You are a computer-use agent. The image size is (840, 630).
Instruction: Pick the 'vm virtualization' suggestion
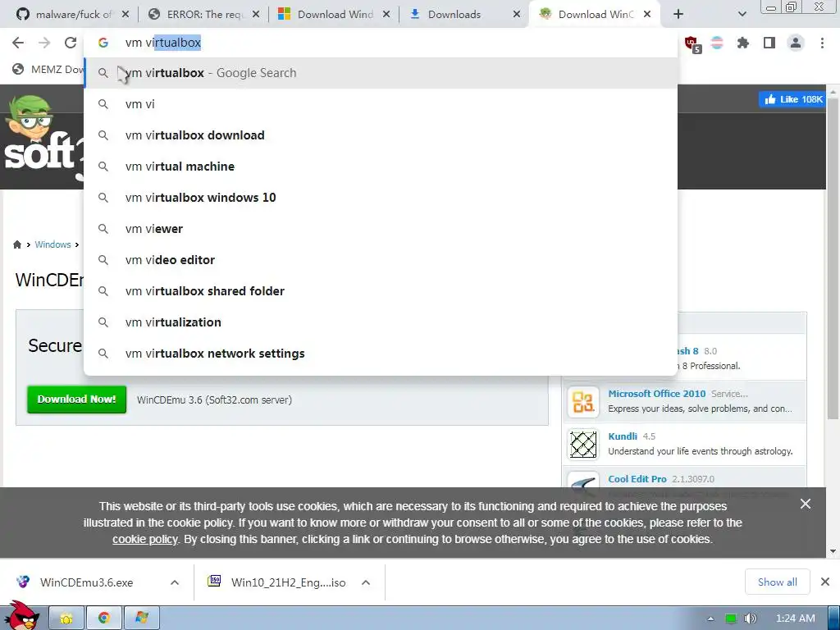[381, 322]
